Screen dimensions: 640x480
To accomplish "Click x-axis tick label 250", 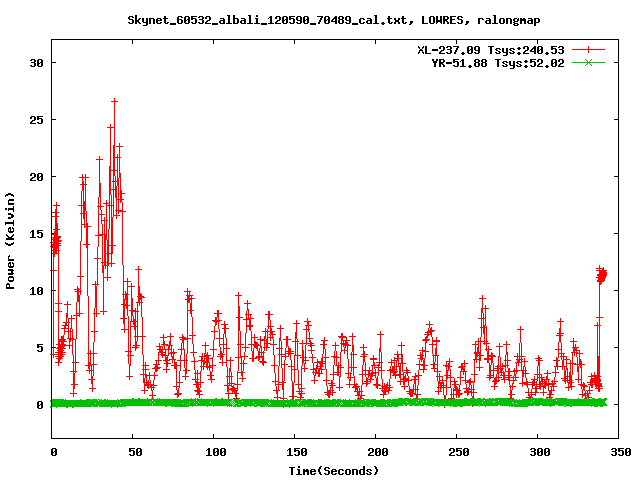I will tap(458, 452).
